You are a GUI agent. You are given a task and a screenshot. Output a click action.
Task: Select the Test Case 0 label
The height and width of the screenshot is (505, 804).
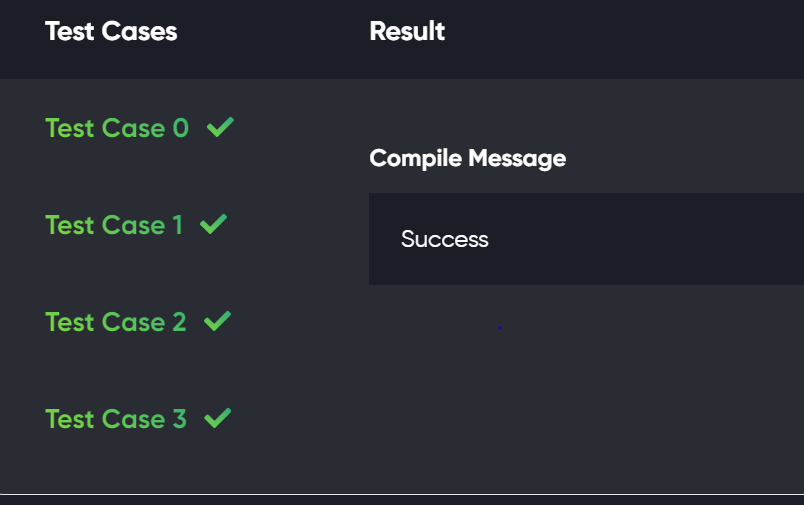(116, 128)
